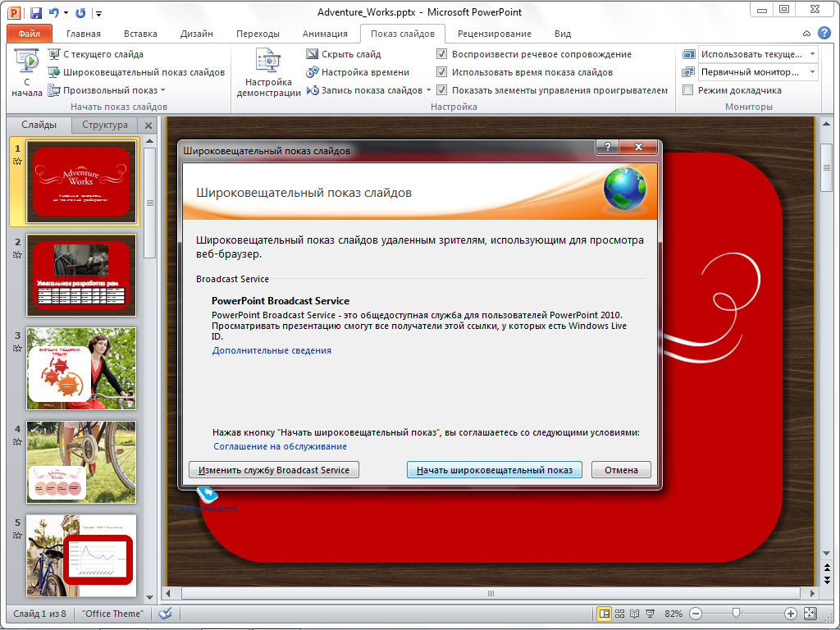This screenshot has height=630, width=840.
Task: Click the Save icon in quick access toolbar
Action: pos(36,12)
